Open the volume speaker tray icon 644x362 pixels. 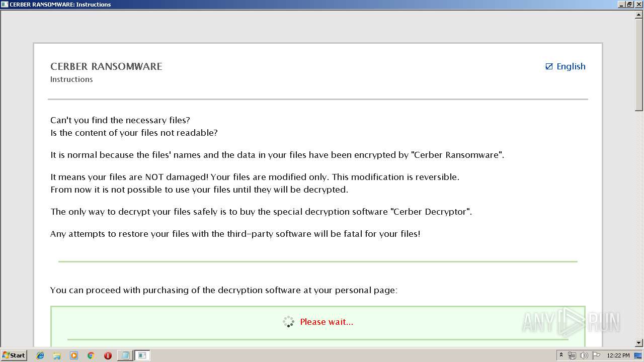click(584, 355)
